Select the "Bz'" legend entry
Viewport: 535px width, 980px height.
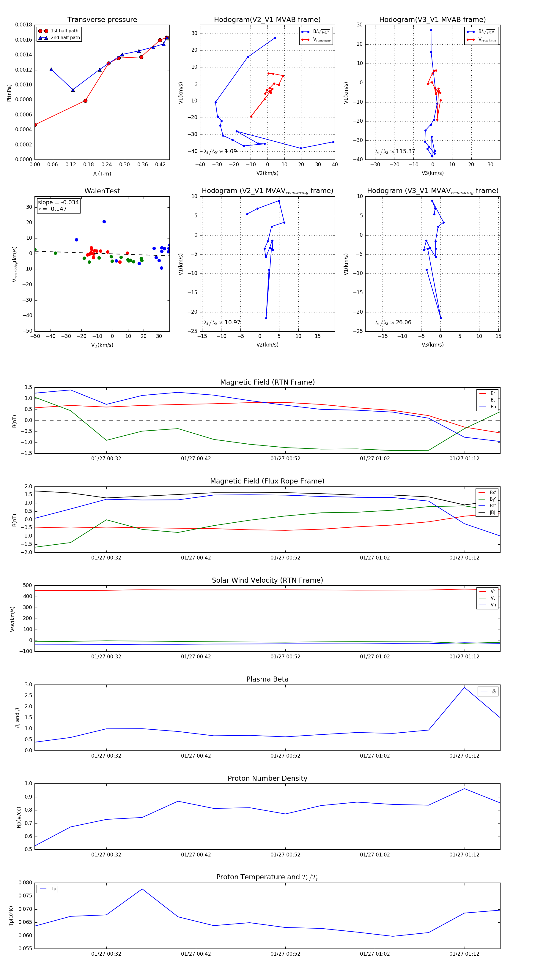coord(487,506)
